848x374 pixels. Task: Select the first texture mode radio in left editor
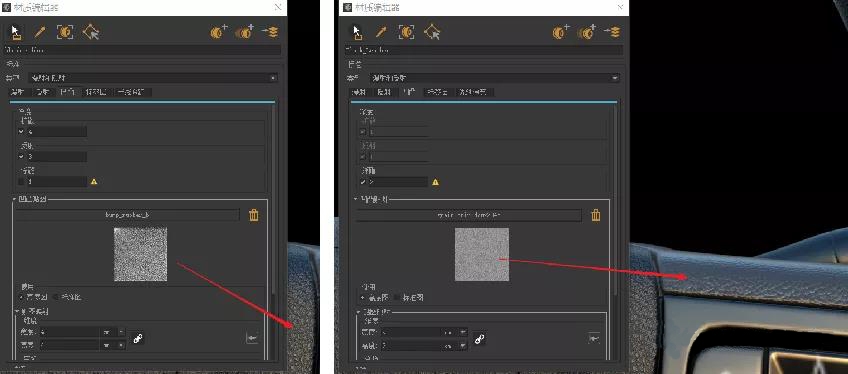click(22, 297)
